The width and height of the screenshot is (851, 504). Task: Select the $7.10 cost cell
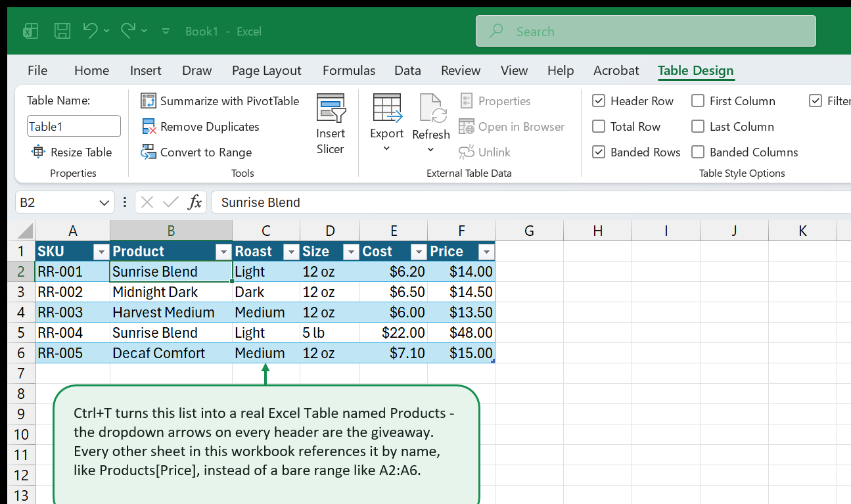[x=394, y=353]
